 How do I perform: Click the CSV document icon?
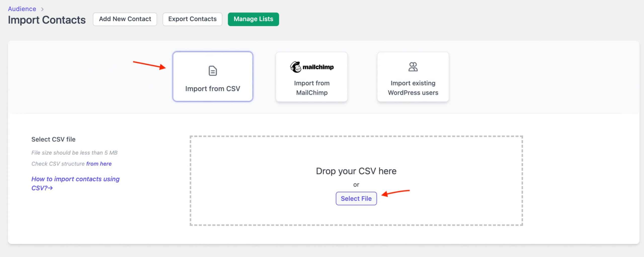213,71
